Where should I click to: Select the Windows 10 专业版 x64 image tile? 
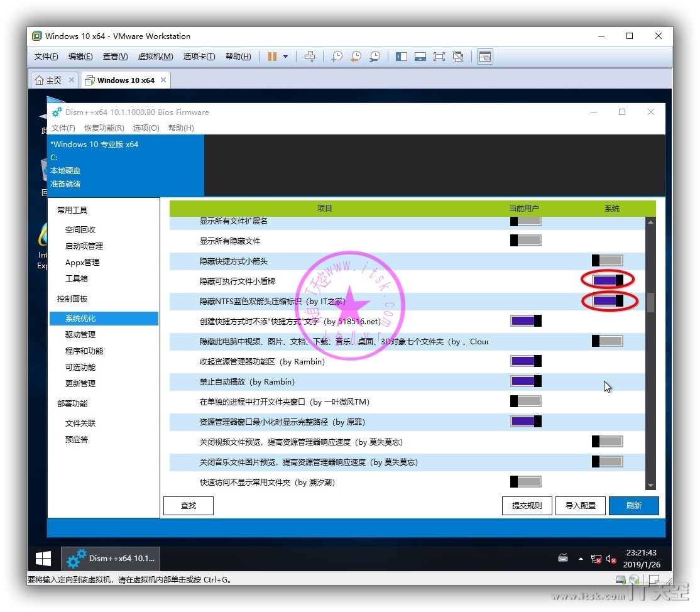[x=126, y=164]
